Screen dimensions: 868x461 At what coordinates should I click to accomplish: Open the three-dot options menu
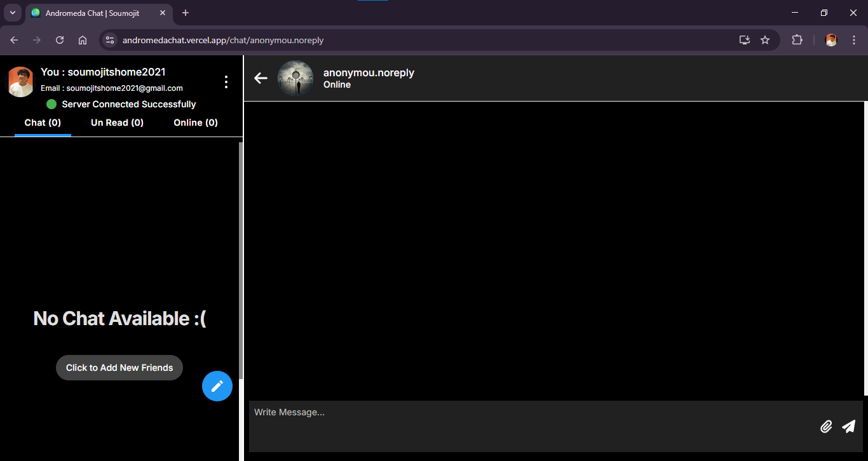point(226,81)
